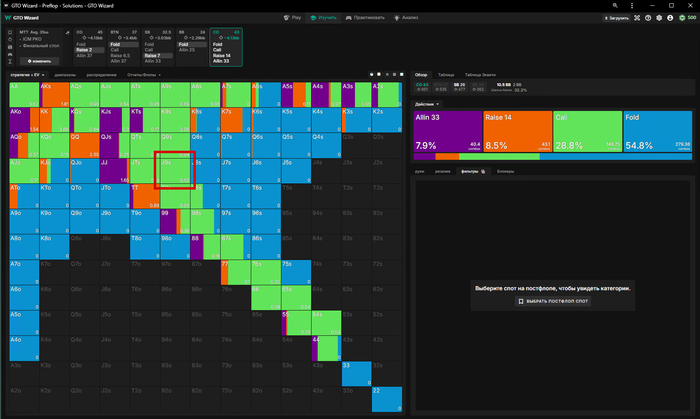Click the GTO Wizard logo
The width and height of the screenshot is (700, 419).
(x=21, y=18)
